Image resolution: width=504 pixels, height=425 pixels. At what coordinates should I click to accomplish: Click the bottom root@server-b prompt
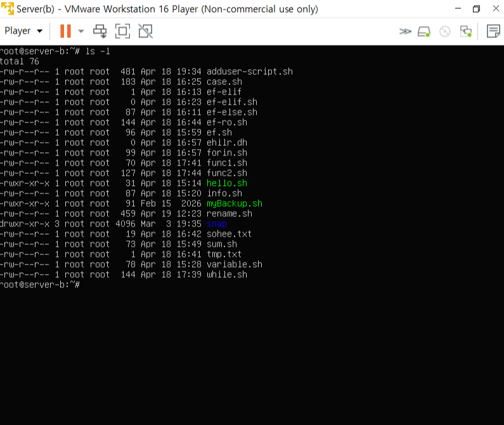pos(39,285)
